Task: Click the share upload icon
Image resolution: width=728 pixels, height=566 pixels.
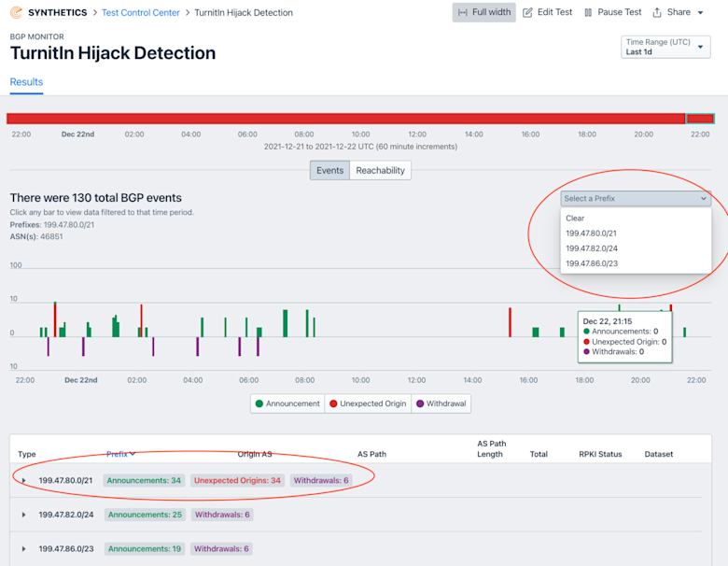Action: [657, 12]
